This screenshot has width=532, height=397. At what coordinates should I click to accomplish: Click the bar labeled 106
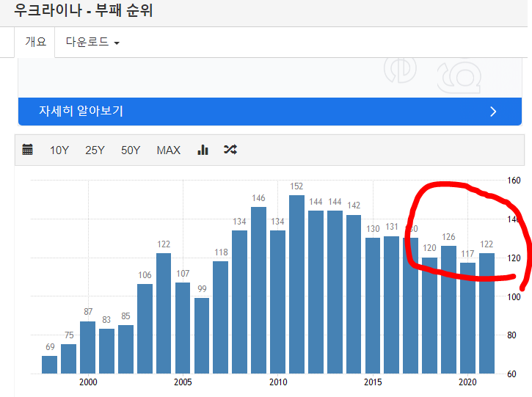point(145,329)
